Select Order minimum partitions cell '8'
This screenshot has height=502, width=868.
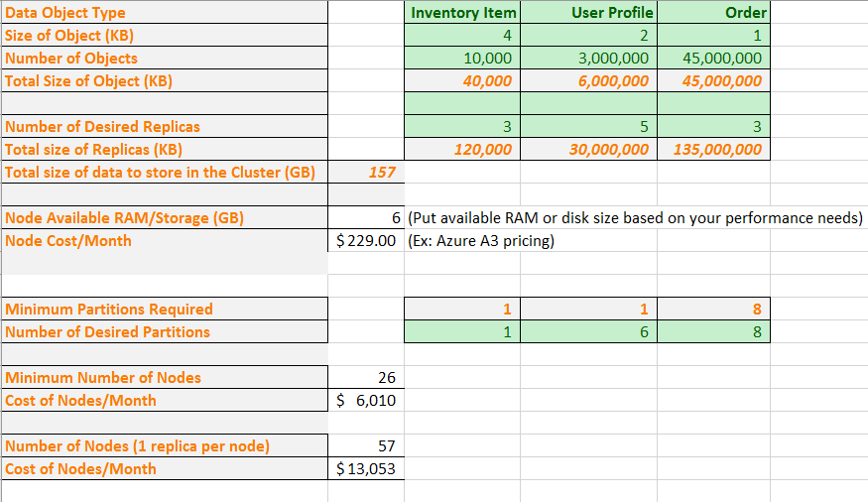[713, 309]
